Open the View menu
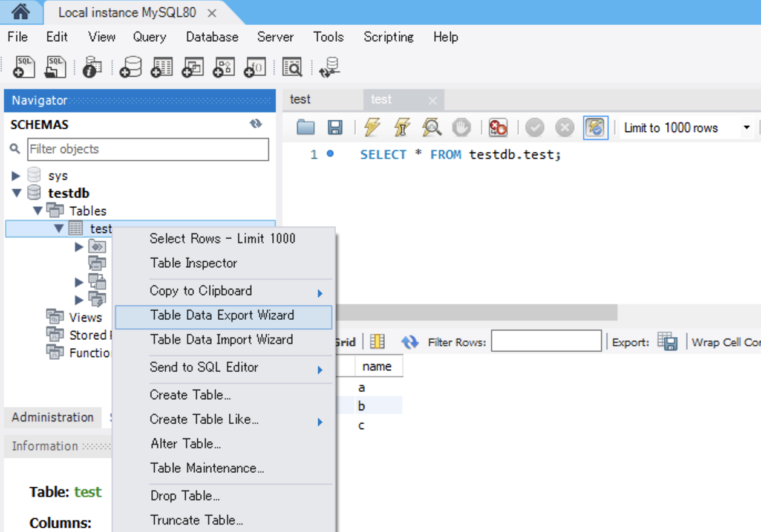 102,37
